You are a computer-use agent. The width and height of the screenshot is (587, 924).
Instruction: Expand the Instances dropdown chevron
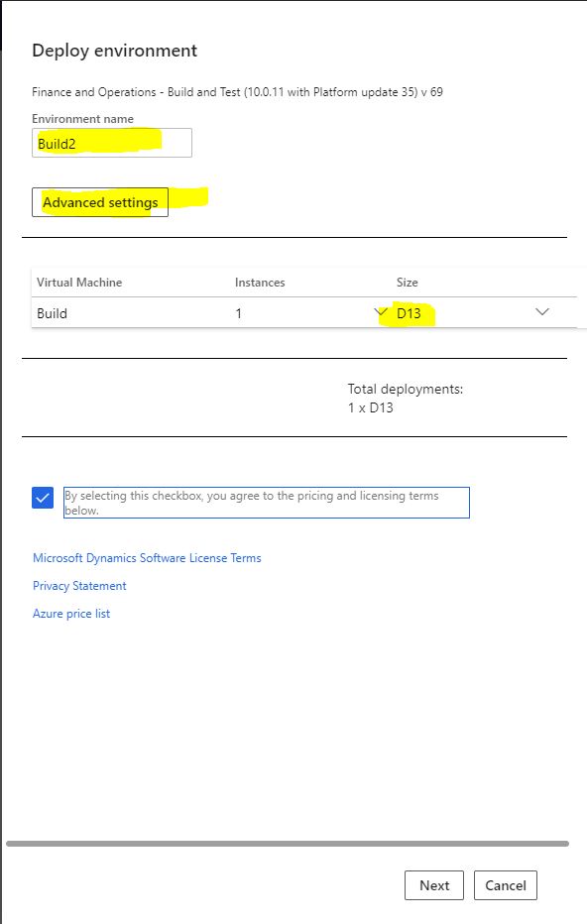click(381, 311)
